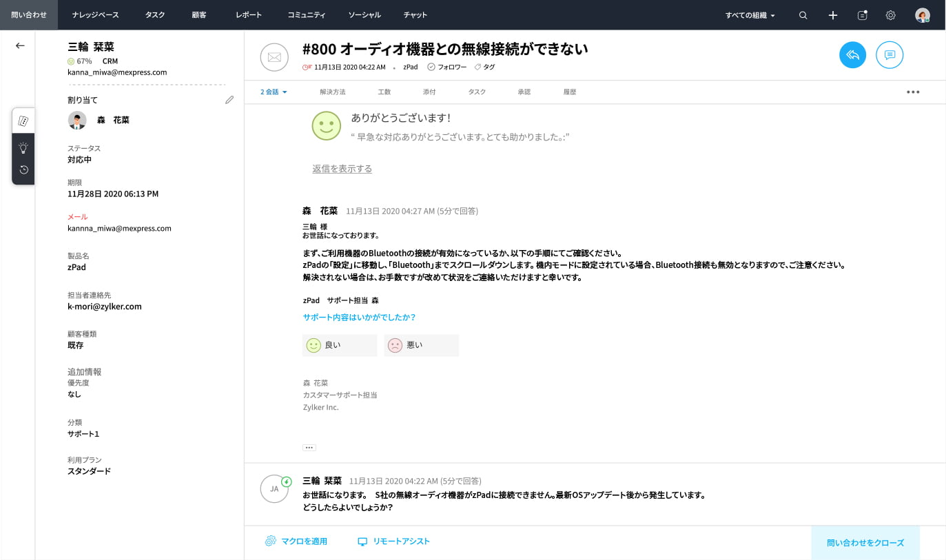Screen dimensions: 946x560
Task: Switch to 解決方法 tab
Action: 333,92
